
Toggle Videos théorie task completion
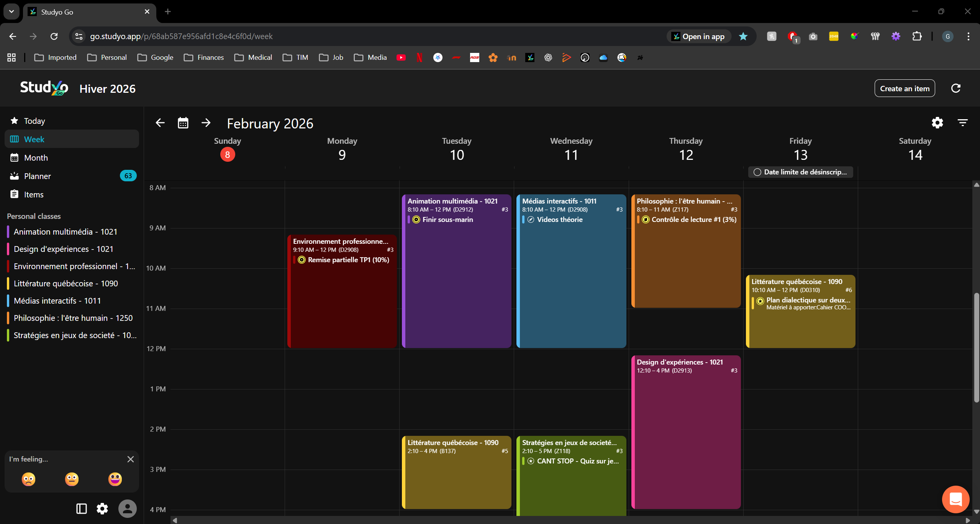[531, 220]
